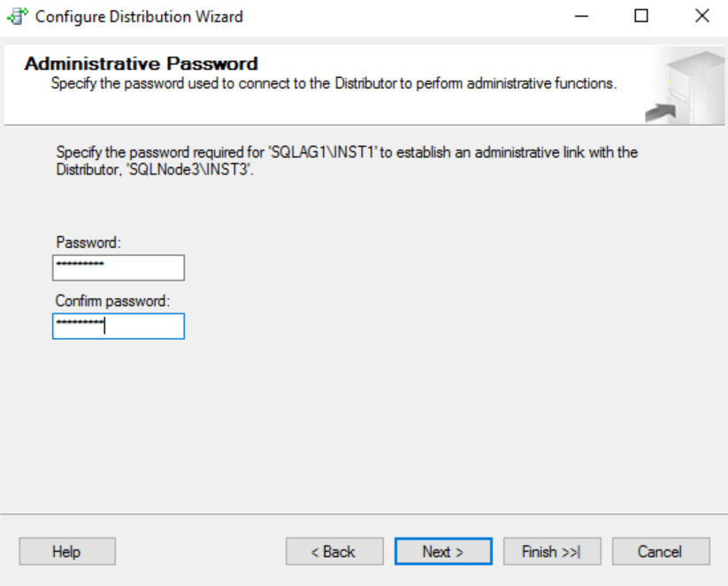Image resolution: width=728 pixels, height=586 pixels.
Task: Open Help for the distribution wizard
Action: pyautogui.click(x=66, y=551)
